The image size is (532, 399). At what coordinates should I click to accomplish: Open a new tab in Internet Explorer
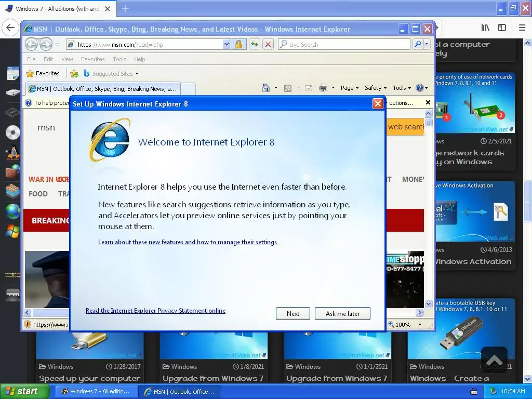coord(188,89)
